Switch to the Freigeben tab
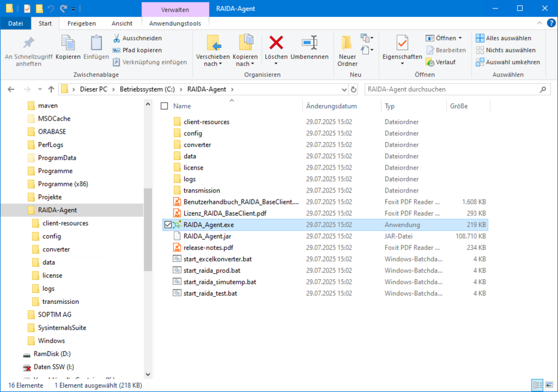 click(x=82, y=23)
